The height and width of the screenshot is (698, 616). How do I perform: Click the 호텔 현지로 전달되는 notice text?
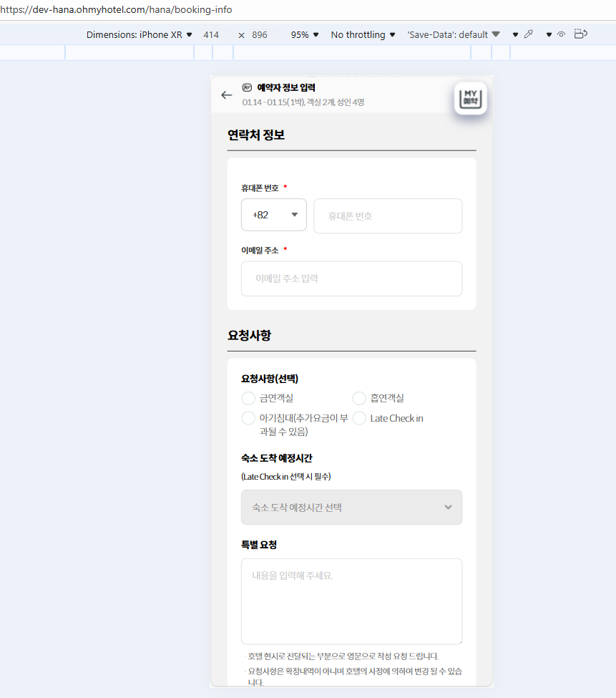point(343,656)
